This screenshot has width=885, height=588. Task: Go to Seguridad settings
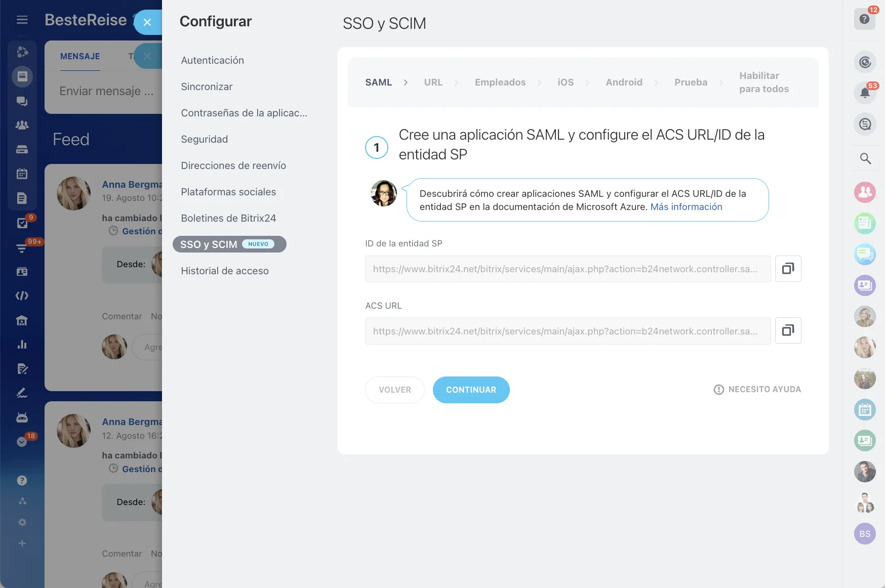tap(204, 139)
